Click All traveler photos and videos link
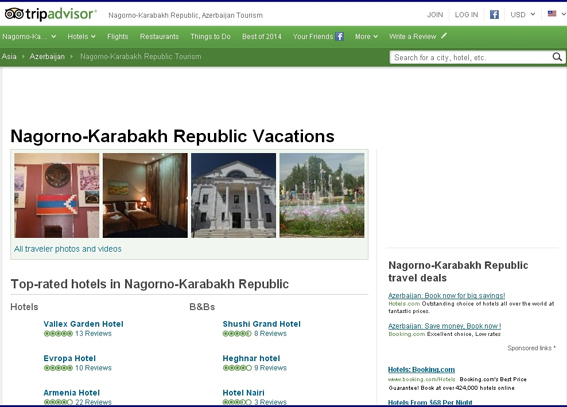This screenshot has height=407, width=567. 68,249
